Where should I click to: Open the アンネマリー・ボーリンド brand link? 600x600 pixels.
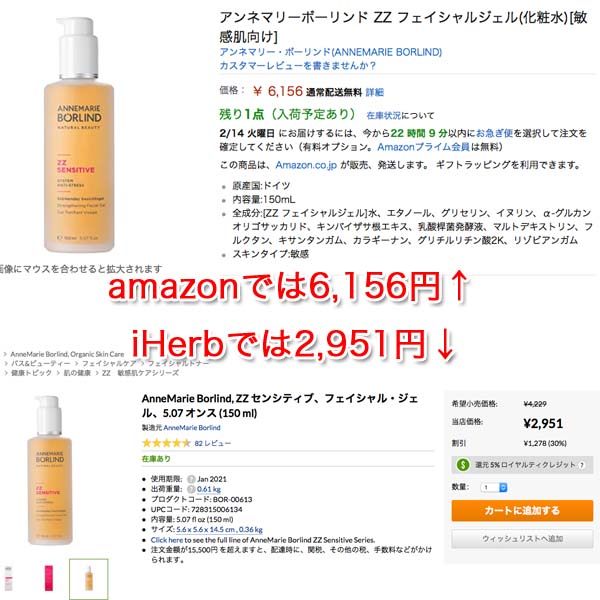331,52
